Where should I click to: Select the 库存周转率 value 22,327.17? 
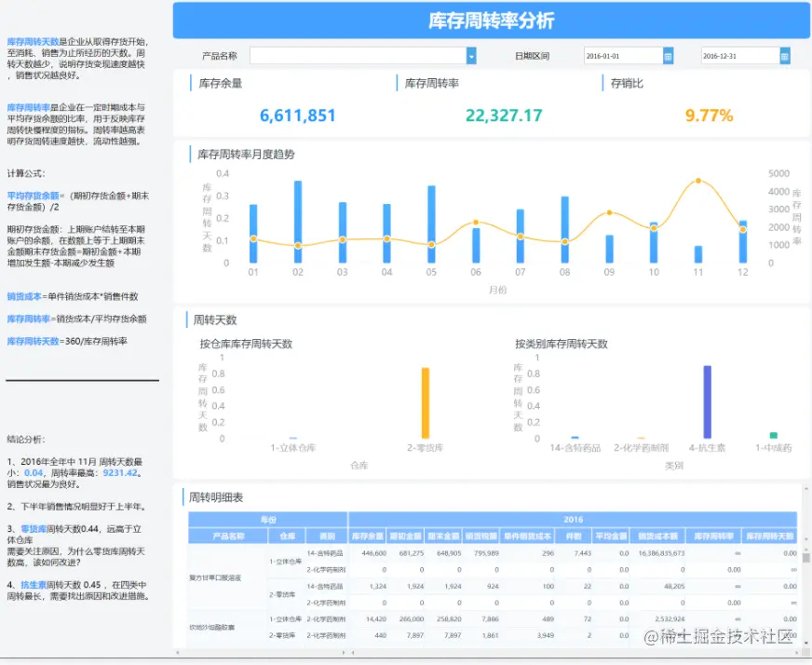pyautogui.click(x=504, y=115)
